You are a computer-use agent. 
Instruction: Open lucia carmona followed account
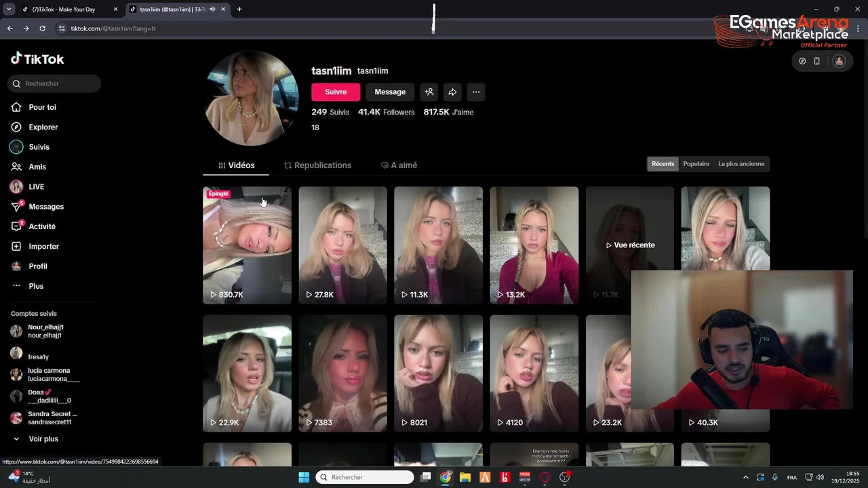[x=44, y=375]
